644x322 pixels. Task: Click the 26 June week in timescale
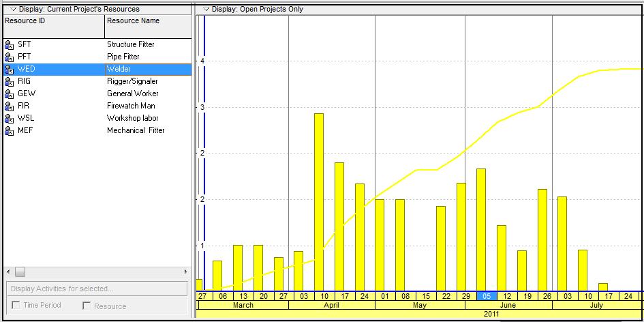(548, 297)
